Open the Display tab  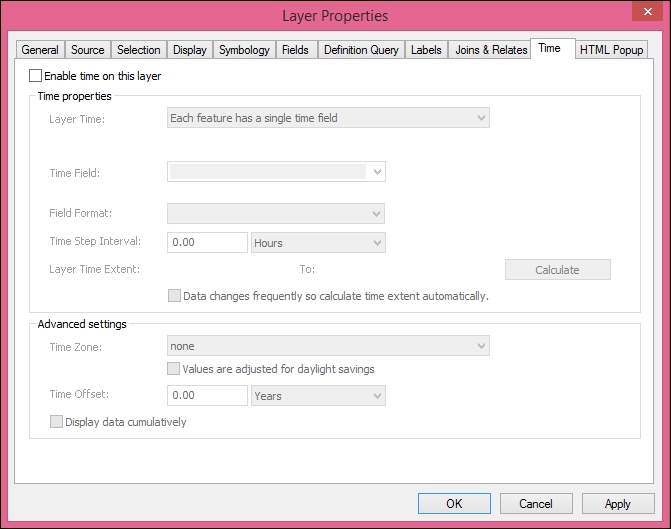[189, 50]
